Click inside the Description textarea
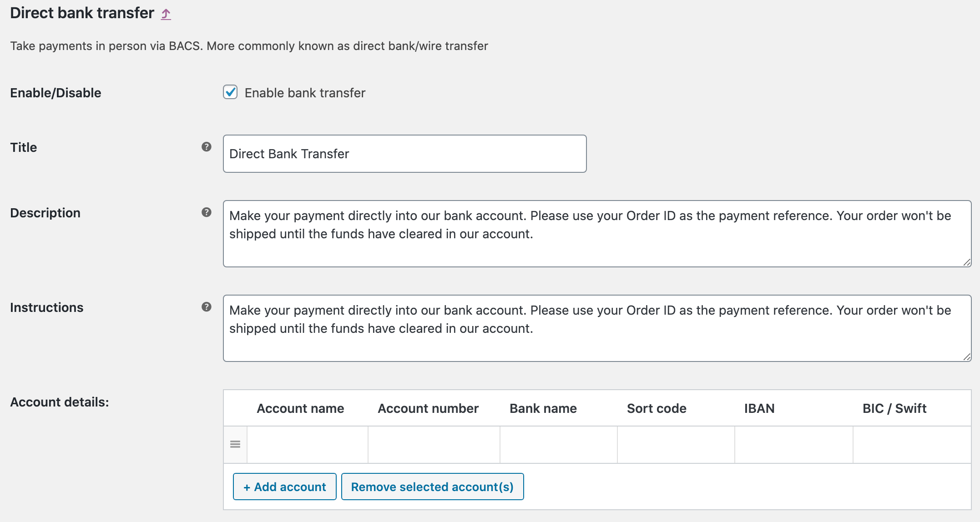980x522 pixels. pyautogui.click(x=597, y=234)
